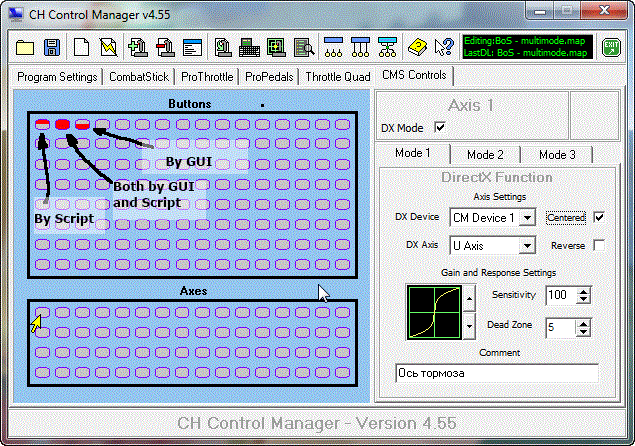Decrease the Sensitivity value with the down arrow
635x446 pixels.
coord(583,300)
